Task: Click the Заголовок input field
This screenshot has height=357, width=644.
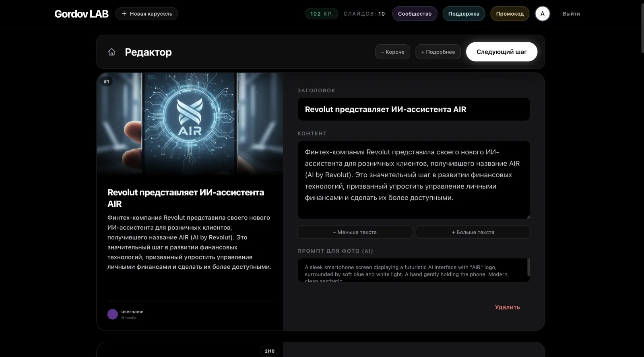Action: pos(414,109)
